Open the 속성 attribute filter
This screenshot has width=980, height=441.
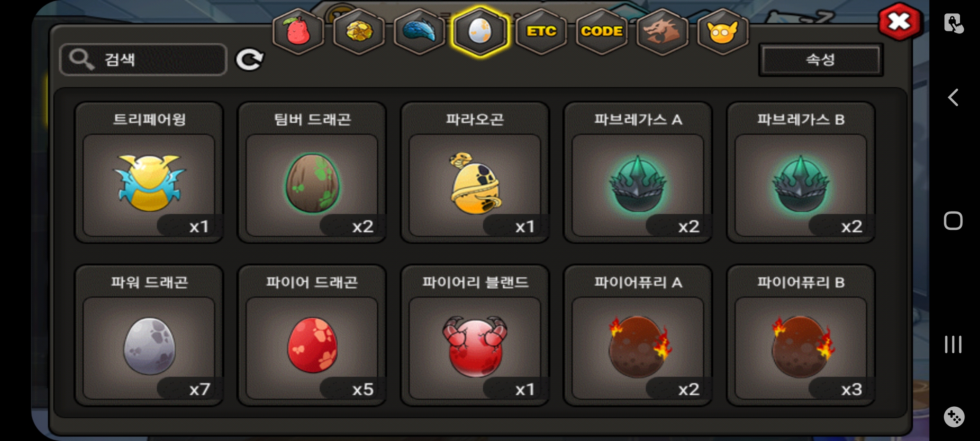[821, 60]
